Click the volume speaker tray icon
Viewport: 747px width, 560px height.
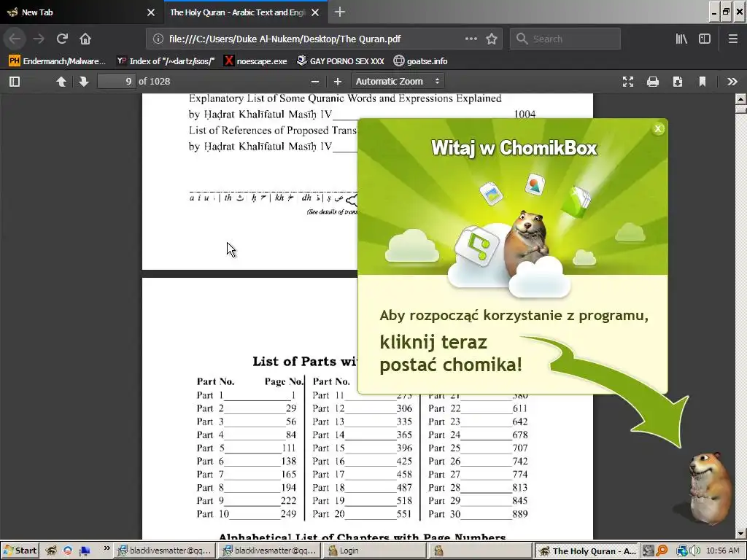(694, 551)
